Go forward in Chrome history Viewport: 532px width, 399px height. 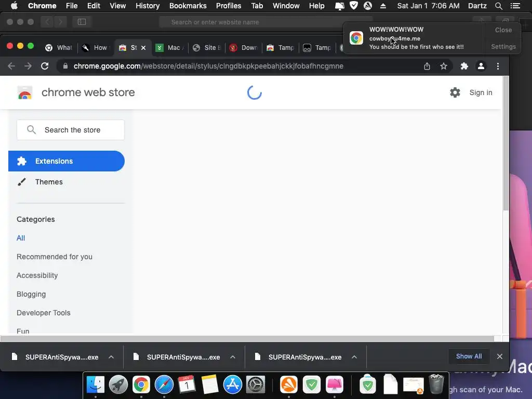[x=28, y=66]
